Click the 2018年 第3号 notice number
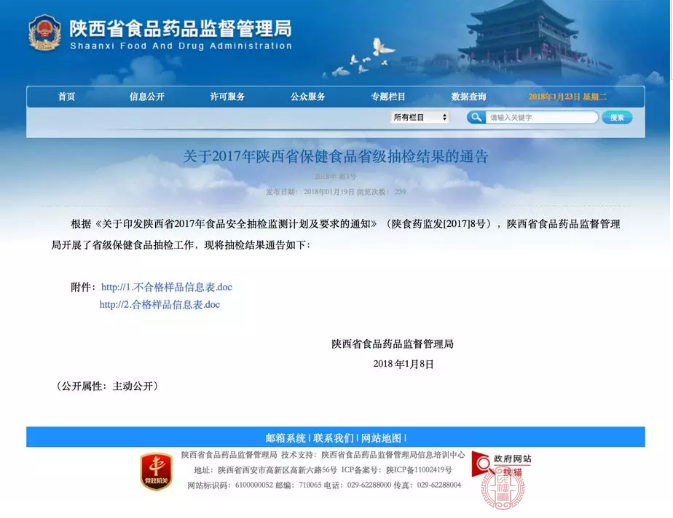The height and width of the screenshot is (518, 673). [335, 176]
